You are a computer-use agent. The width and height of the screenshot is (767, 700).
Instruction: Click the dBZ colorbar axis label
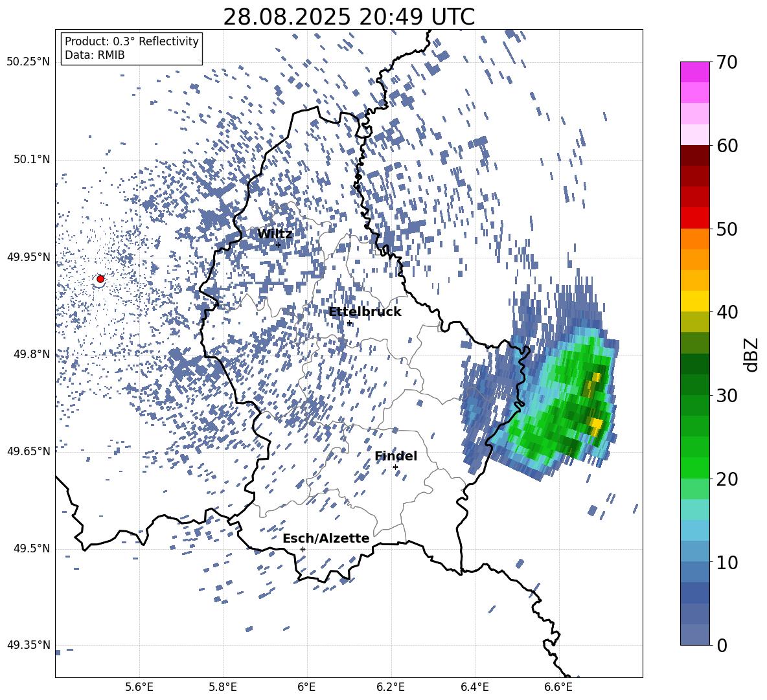click(x=752, y=354)
